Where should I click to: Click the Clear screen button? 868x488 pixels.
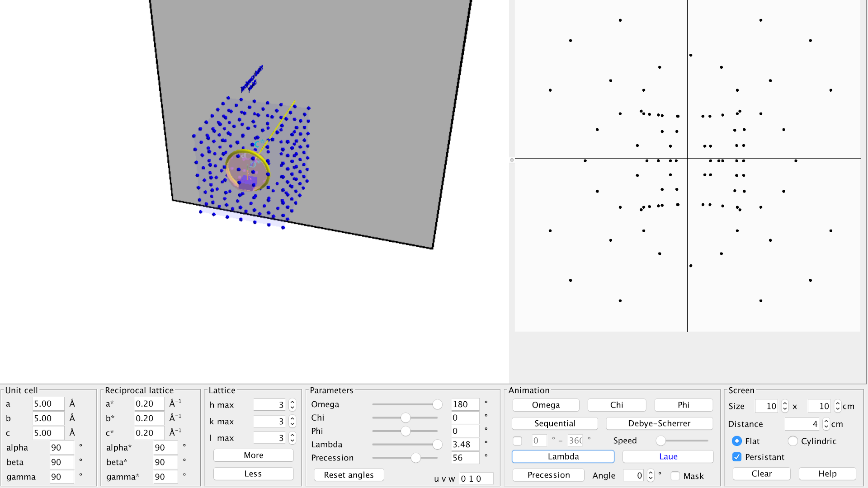coord(761,474)
